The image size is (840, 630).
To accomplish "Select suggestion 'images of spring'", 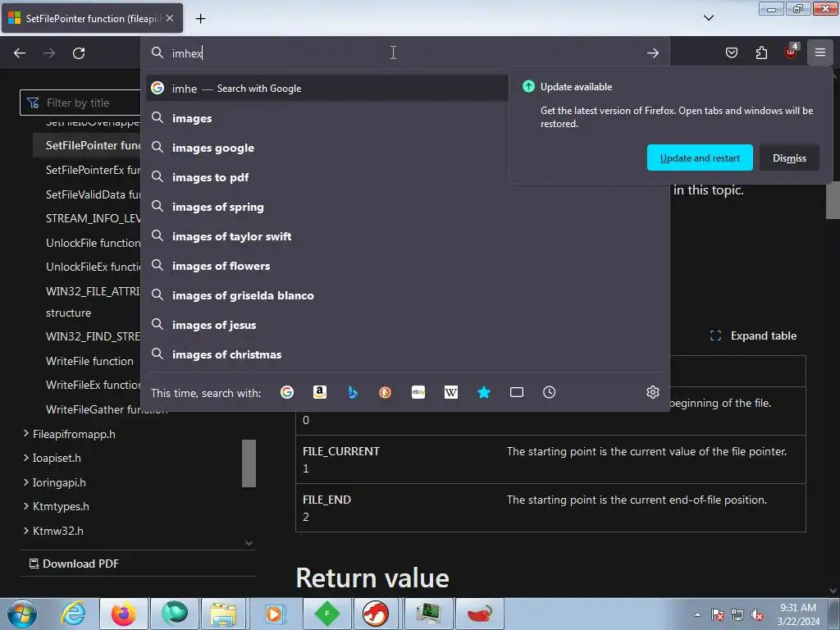I will coord(404,207).
